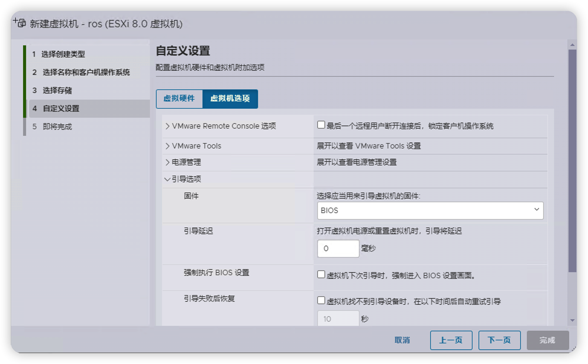Viewport: 588px width, 364px height.
Task: Switch to the 虚拟硬件 tab
Action: pyautogui.click(x=179, y=99)
